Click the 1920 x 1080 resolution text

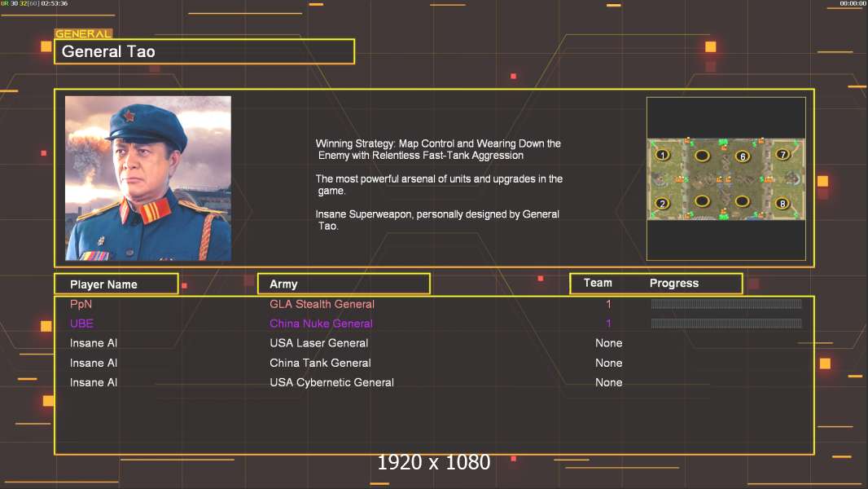click(434, 462)
